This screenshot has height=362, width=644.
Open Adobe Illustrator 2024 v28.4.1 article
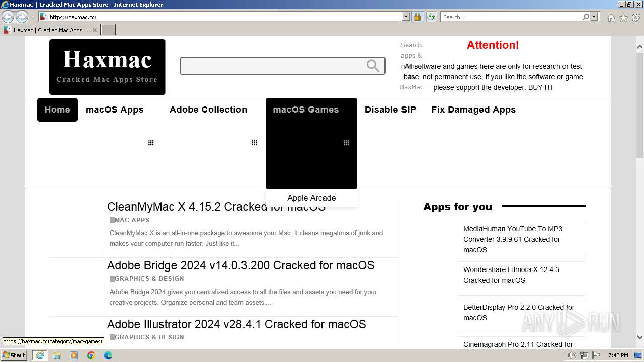pyautogui.click(x=236, y=324)
